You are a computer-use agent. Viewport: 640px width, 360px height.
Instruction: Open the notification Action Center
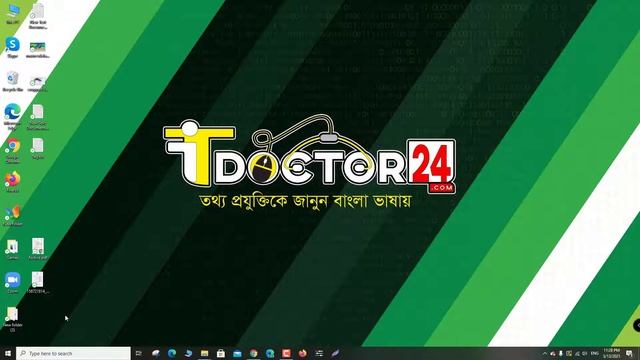629,353
